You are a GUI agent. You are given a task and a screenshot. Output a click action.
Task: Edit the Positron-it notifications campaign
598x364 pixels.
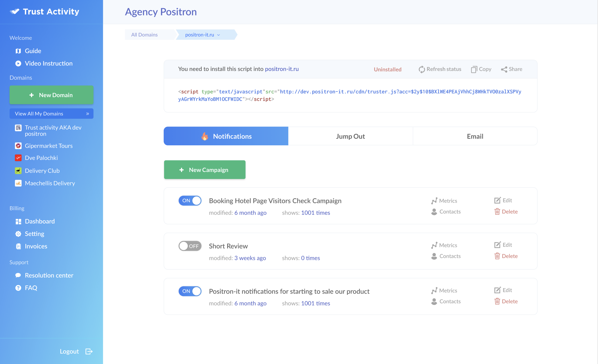pyautogui.click(x=503, y=290)
